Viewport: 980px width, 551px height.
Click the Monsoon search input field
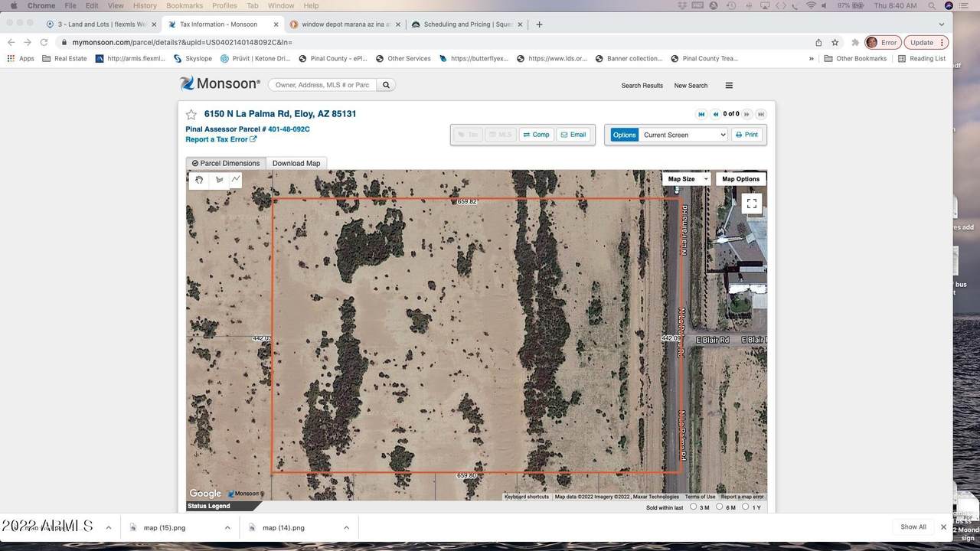click(322, 85)
